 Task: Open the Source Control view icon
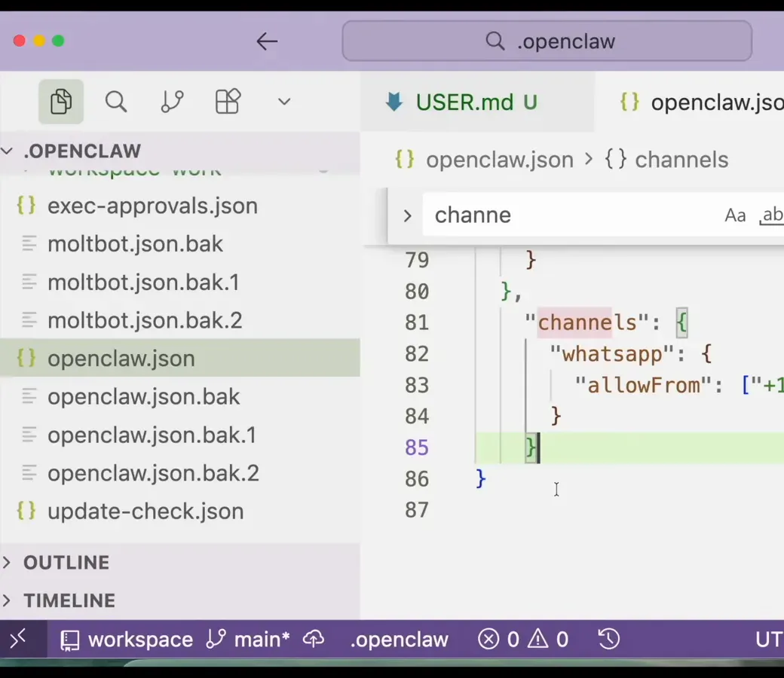coord(172,102)
